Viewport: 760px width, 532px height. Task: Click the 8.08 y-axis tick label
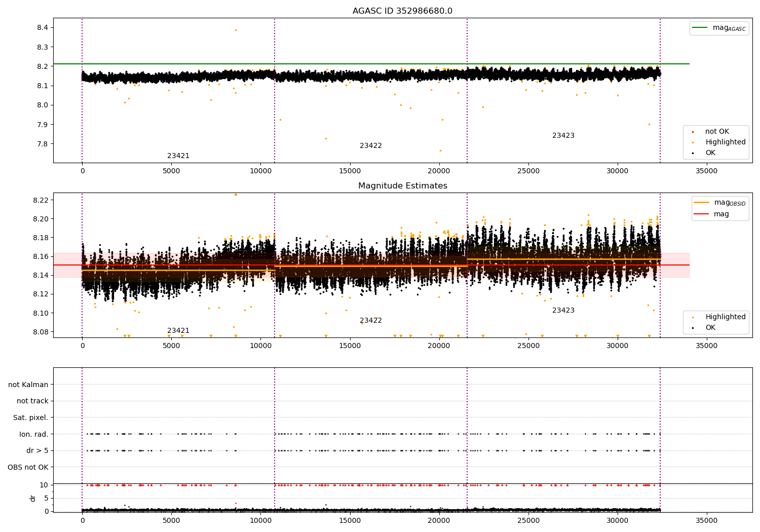pyautogui.click(x=41, y=332)
